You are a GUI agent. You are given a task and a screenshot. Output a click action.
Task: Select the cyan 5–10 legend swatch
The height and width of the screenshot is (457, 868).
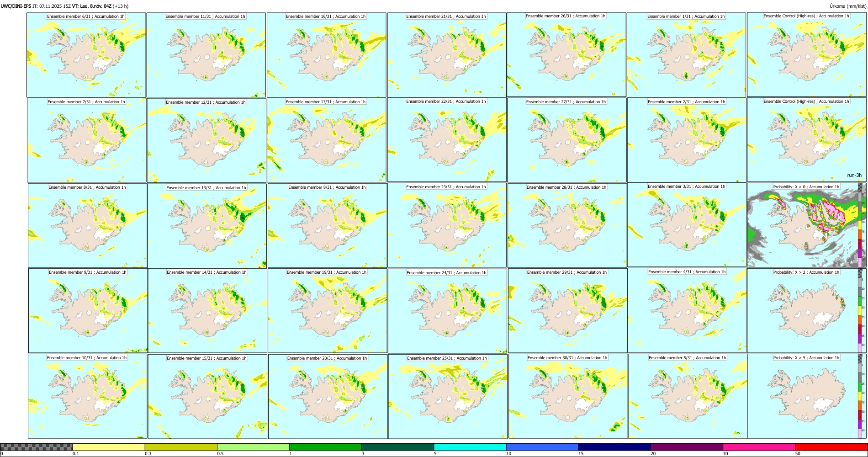[470, 447]
